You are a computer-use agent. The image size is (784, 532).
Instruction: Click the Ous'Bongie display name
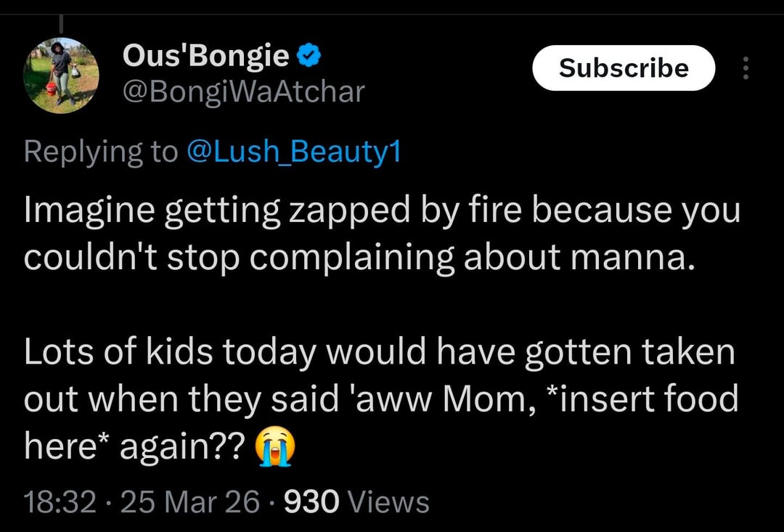[x=206, y=56]
